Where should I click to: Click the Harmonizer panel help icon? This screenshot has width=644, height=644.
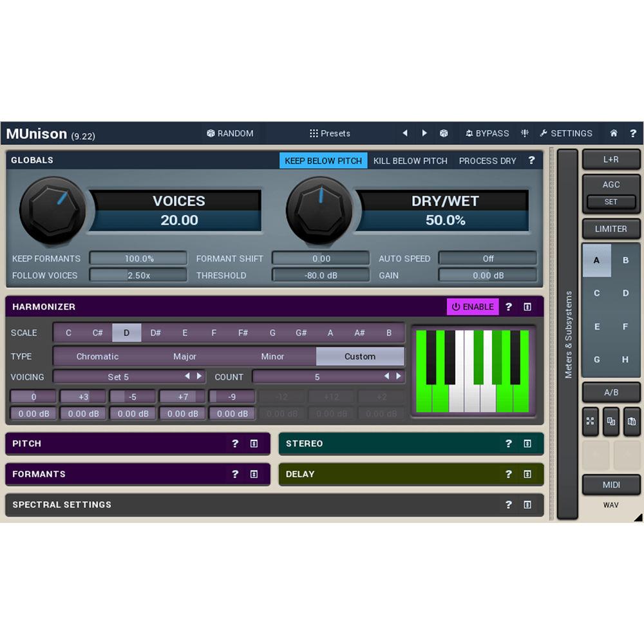(508, 307)
